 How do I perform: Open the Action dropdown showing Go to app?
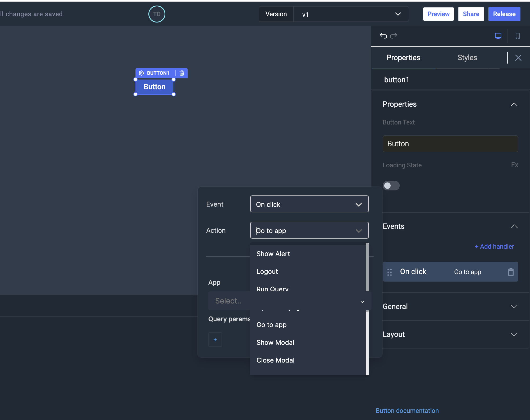309,230
